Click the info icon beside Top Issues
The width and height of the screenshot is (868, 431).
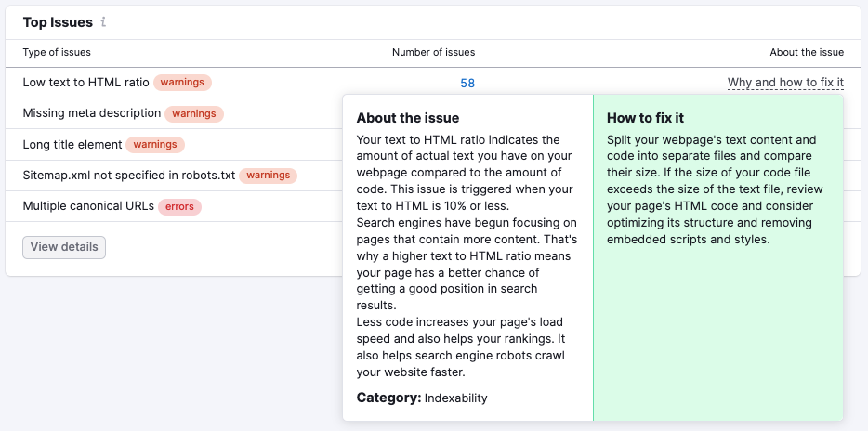pyautogui.click(x=103, y=22)
